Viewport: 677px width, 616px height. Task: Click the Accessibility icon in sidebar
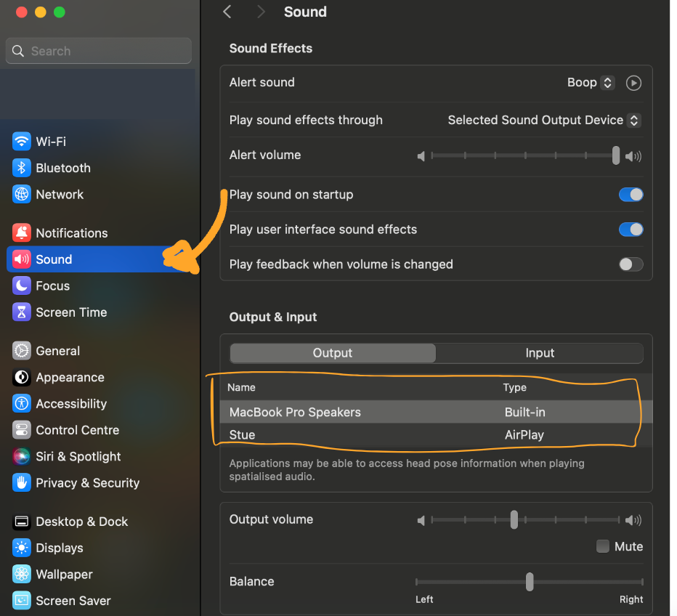click(x=22, y=404)
